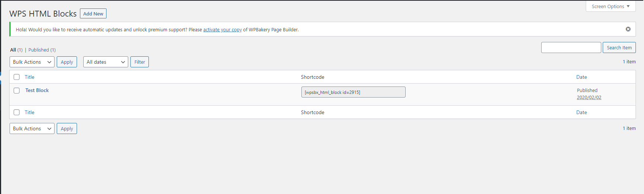Toggle select-all checkbox in table header
Screen dimensions: 644x194
pos(17,77)
